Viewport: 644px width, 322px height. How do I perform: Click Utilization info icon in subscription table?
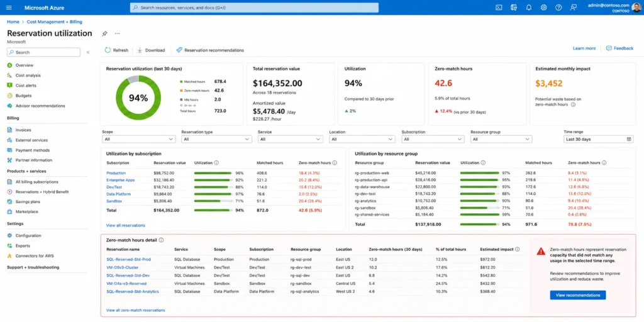coord(216,163)
